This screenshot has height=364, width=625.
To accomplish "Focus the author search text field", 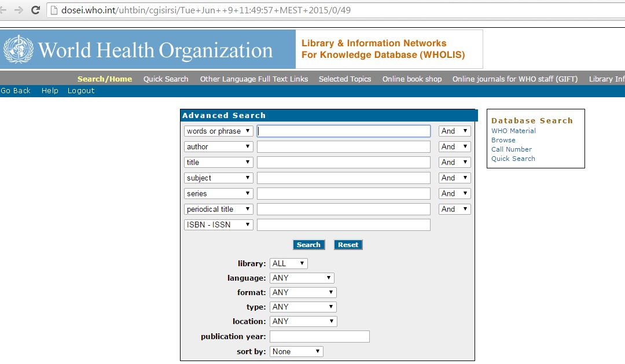I will point(344,147).
